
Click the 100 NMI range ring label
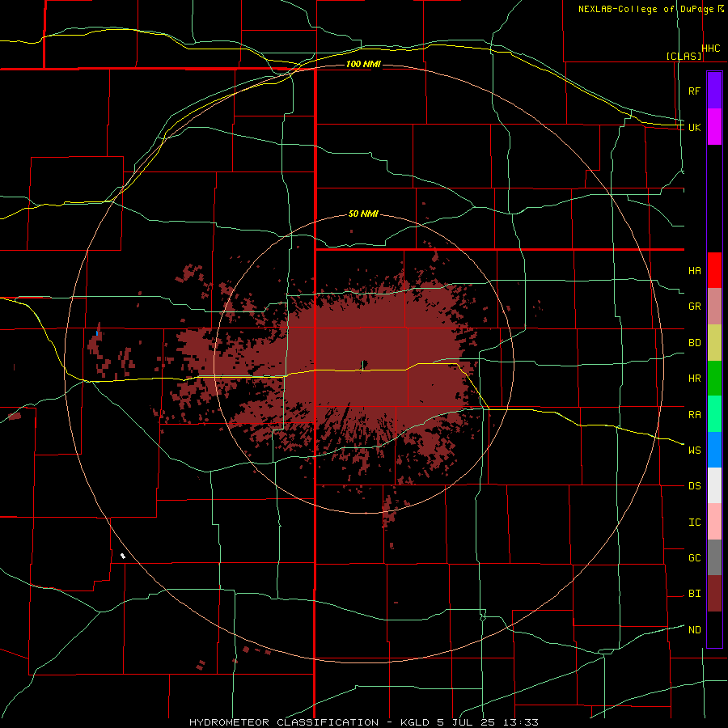pos(363,64)
